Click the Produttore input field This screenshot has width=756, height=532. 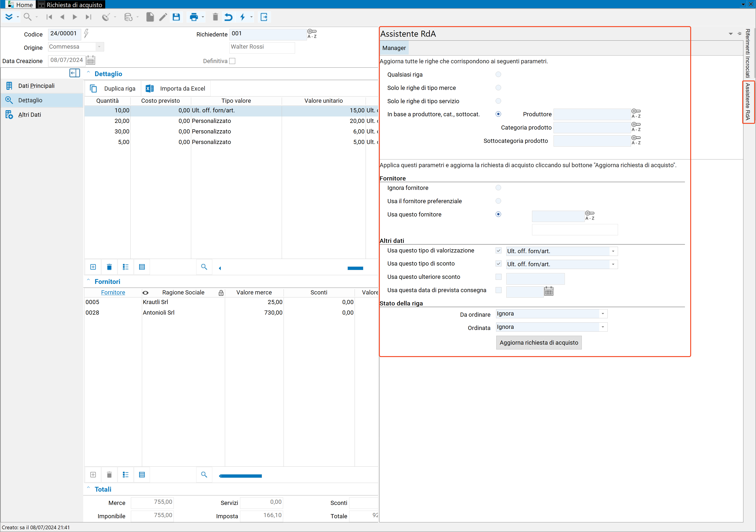tap(592, 114)
